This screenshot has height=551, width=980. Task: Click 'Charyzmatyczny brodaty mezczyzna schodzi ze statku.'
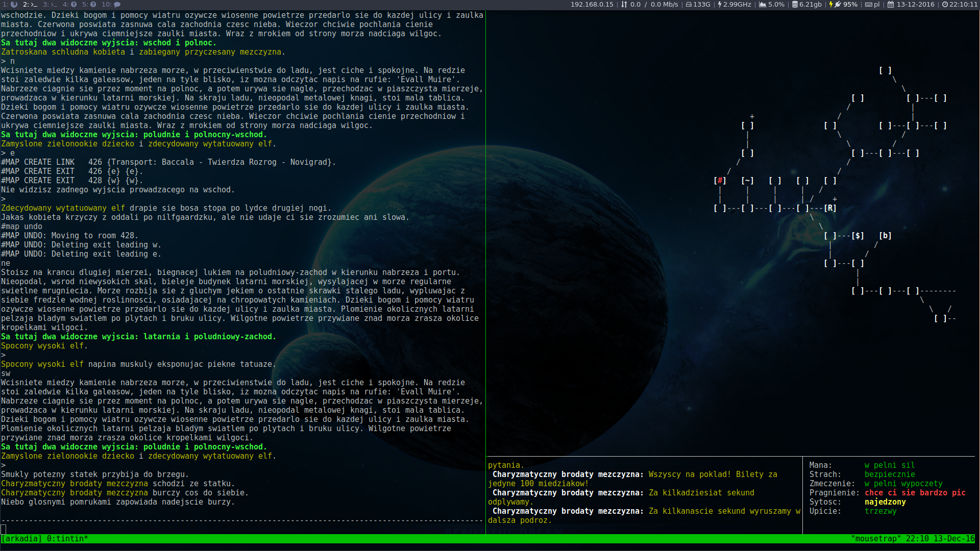pos(118,484)
